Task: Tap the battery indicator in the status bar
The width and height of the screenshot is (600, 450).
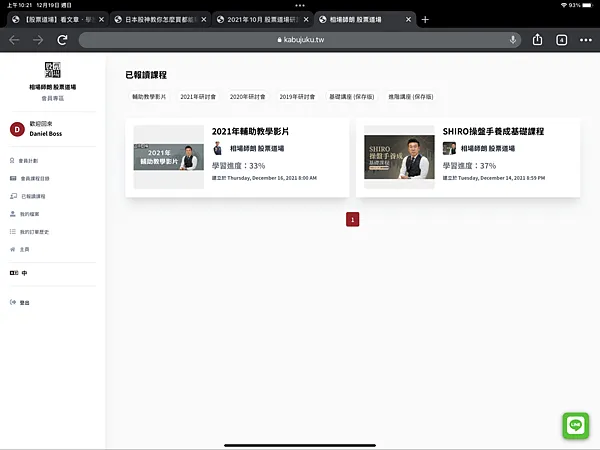Action: tap(587, 5)
